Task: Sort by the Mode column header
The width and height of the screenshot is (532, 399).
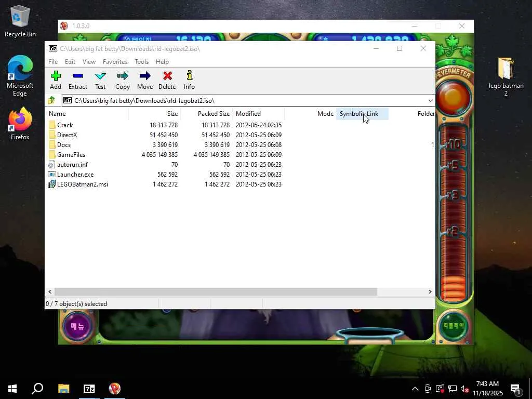Action: 310,114
